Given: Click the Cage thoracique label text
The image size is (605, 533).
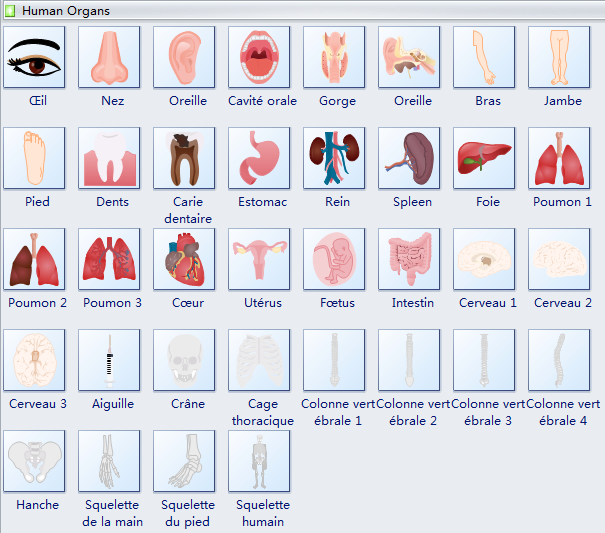Looking at the screenshot, I should point(263,412).
